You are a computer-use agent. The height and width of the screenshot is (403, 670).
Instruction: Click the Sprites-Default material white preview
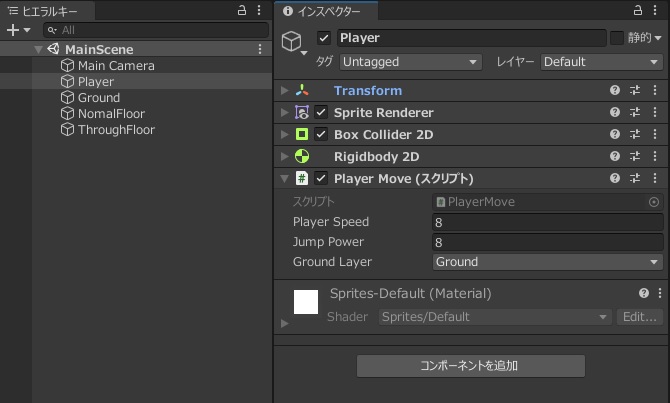coord(306,302)
